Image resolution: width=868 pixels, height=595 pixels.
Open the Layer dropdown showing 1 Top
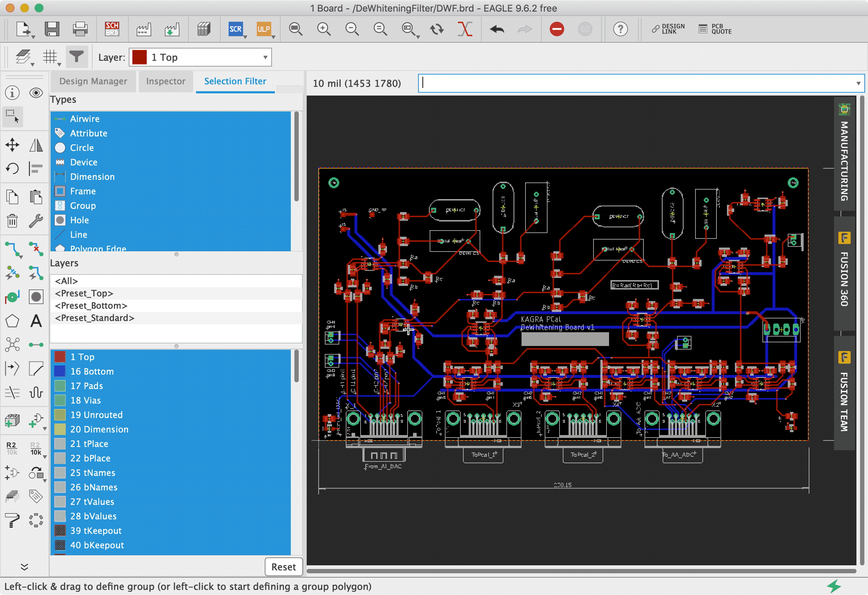click(200, 57)
